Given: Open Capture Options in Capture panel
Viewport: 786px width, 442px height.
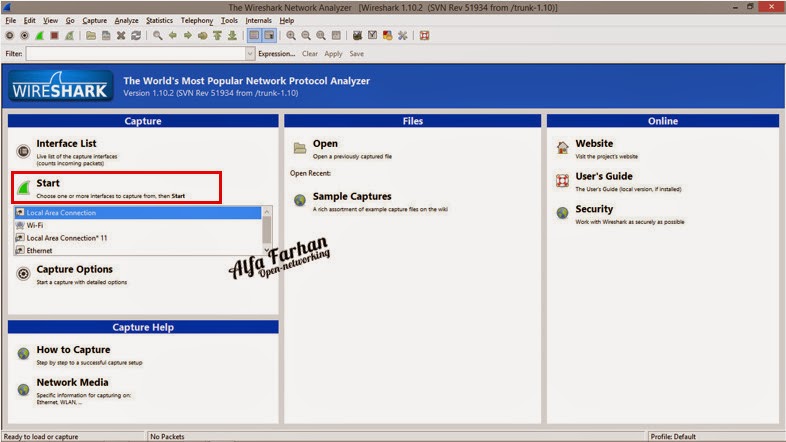Looking at the screenshot, I should coord(74,270).
